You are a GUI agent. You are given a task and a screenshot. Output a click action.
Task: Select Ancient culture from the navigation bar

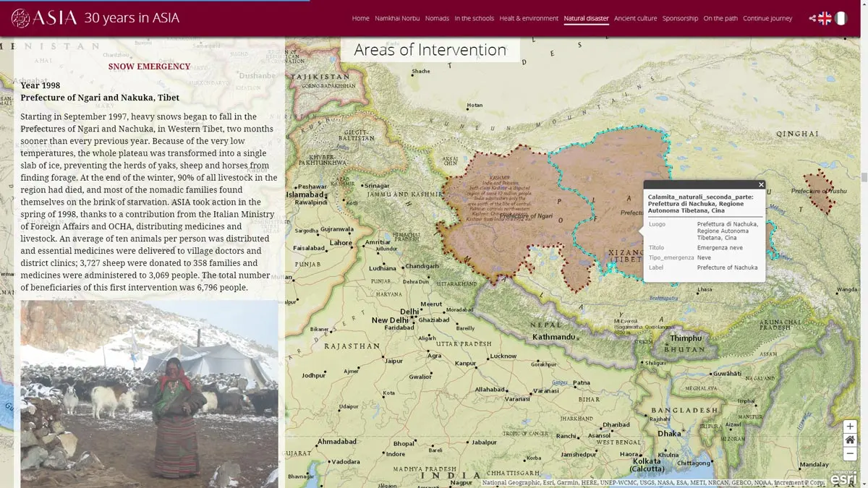(635, 18)
